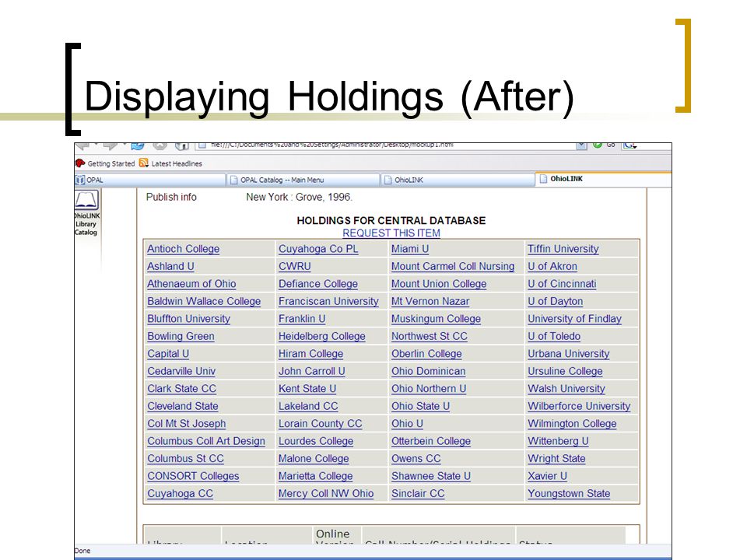Click the green Go button icon
This screenshot has width=747, height=560.
click(597, 145)
